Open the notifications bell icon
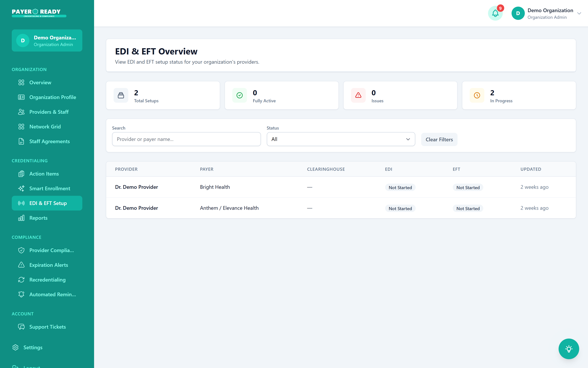The image size is (588, 368). tap(495, 13)
